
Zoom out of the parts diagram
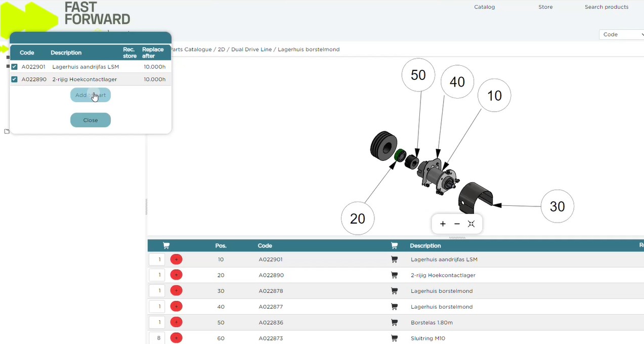click(x=457, y=224)
